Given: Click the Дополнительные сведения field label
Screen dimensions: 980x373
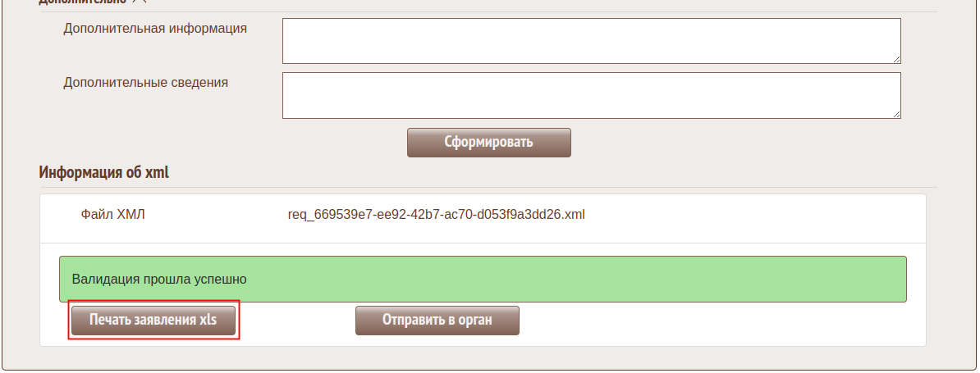Looking at the screenshot, I should tap(145, 83).
